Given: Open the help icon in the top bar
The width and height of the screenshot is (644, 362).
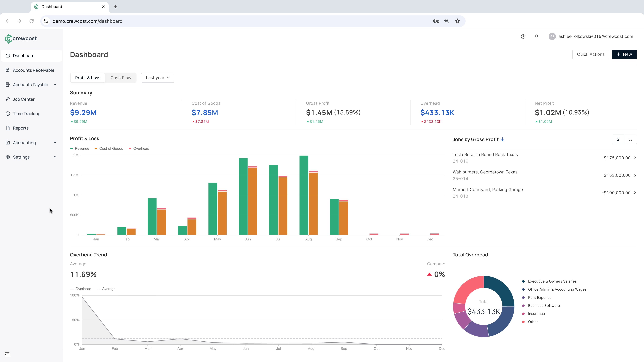Looking at the screenshot, I should click(x=523, y=37).
